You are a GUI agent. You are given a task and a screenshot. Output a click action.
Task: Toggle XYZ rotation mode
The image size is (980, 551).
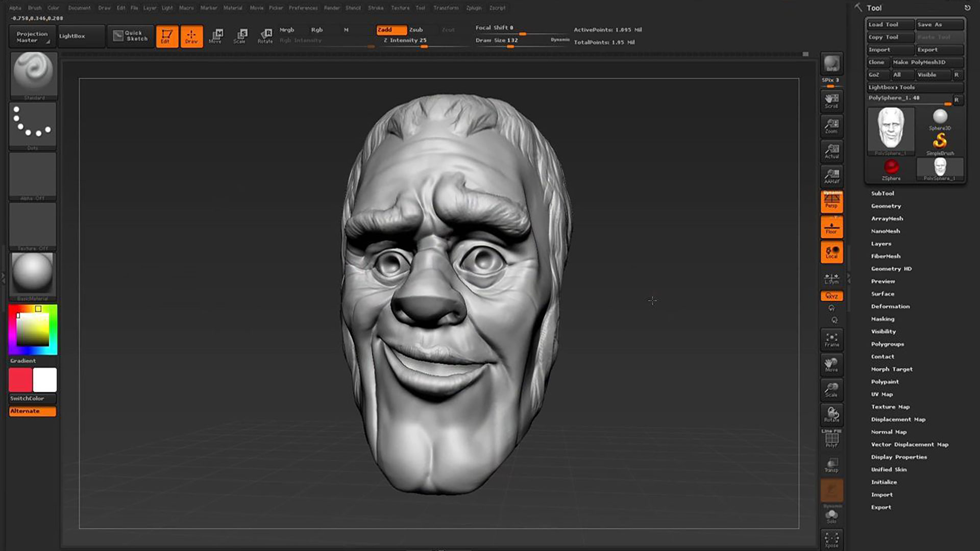point(831,296)
